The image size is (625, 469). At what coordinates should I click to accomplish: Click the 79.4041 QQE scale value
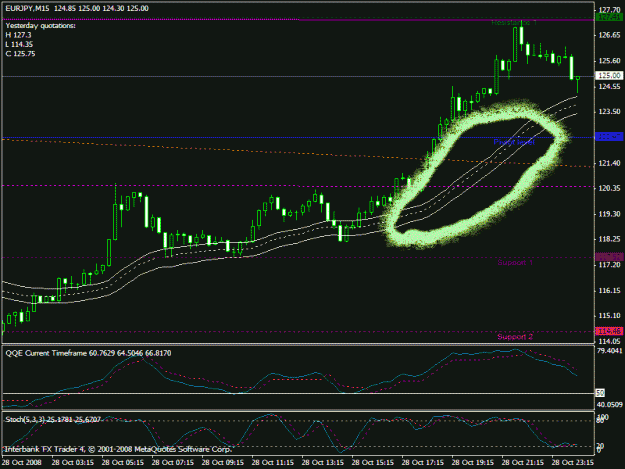609,351
